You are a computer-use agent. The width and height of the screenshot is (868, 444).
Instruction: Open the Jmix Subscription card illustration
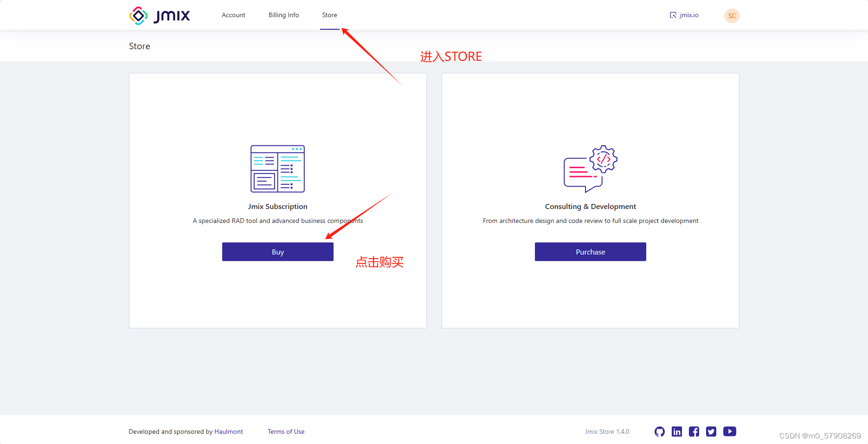[277, 169]
